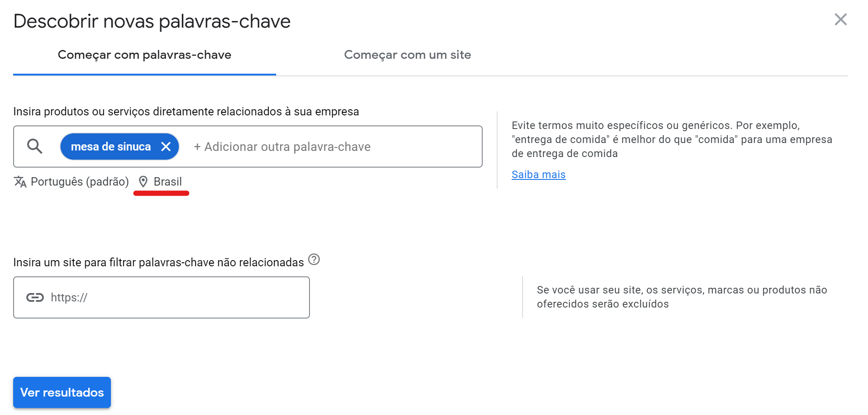
Task: Select the 'Começar com palavras-chave' tab
Action: pyautogui.click(x=145, y=54)
